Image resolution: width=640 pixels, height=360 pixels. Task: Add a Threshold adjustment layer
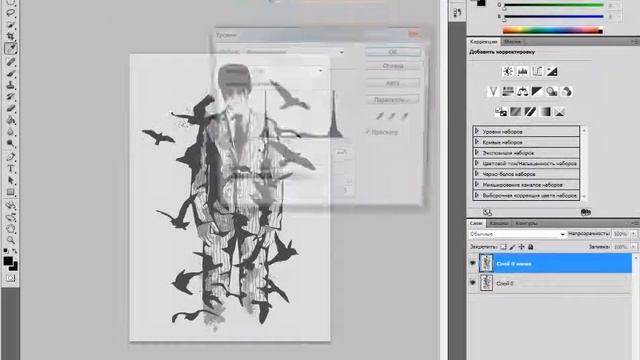[x=530, y=111]
